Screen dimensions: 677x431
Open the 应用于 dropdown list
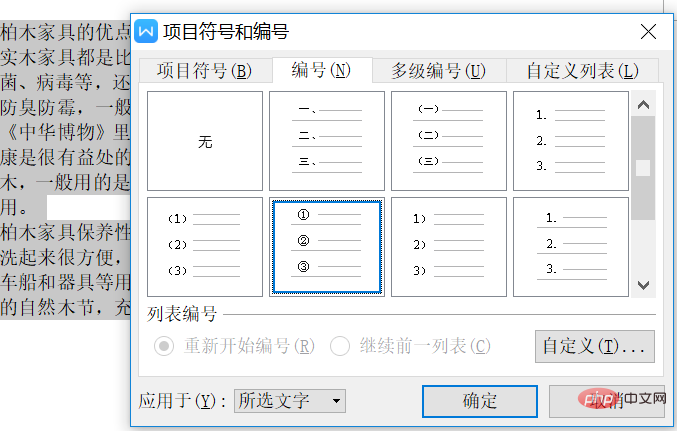[x=290, y=401]
